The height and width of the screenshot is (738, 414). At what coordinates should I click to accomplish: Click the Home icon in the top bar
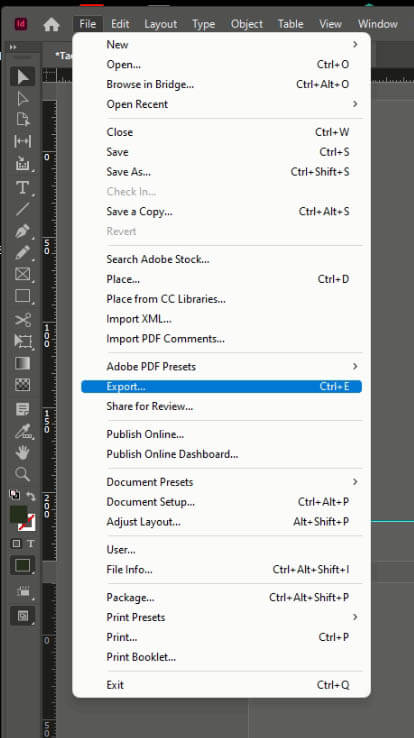click(x=51, y=24)
